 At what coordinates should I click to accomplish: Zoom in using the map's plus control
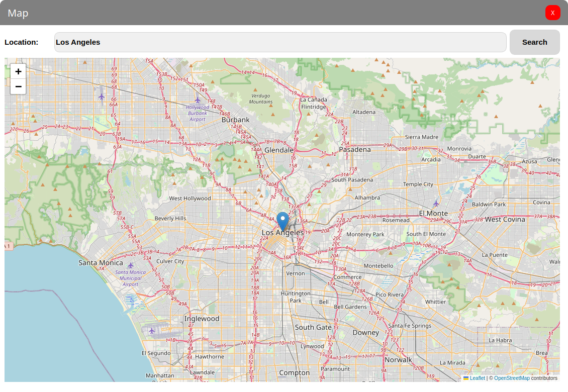18,71
